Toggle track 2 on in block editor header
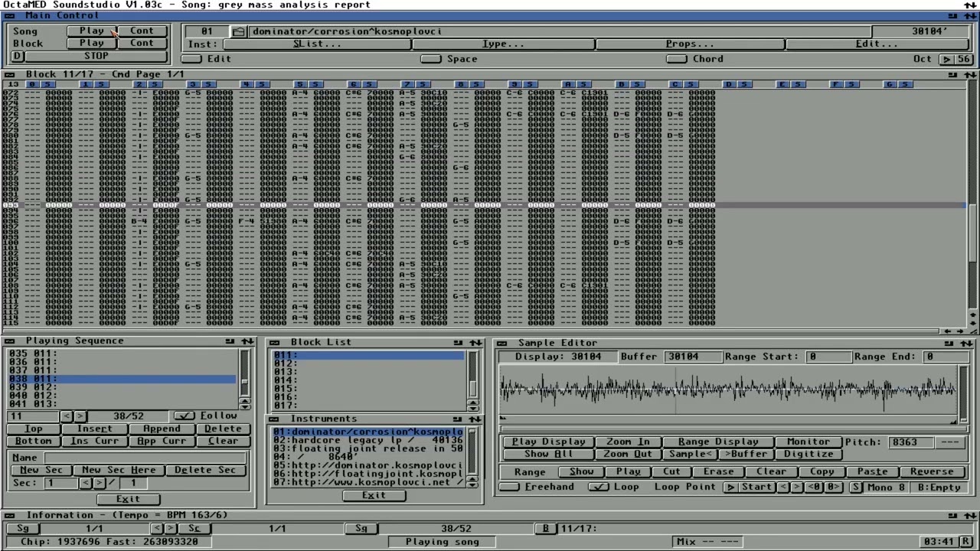This screenshot has height=551, width=980. [x=139, y=84]
